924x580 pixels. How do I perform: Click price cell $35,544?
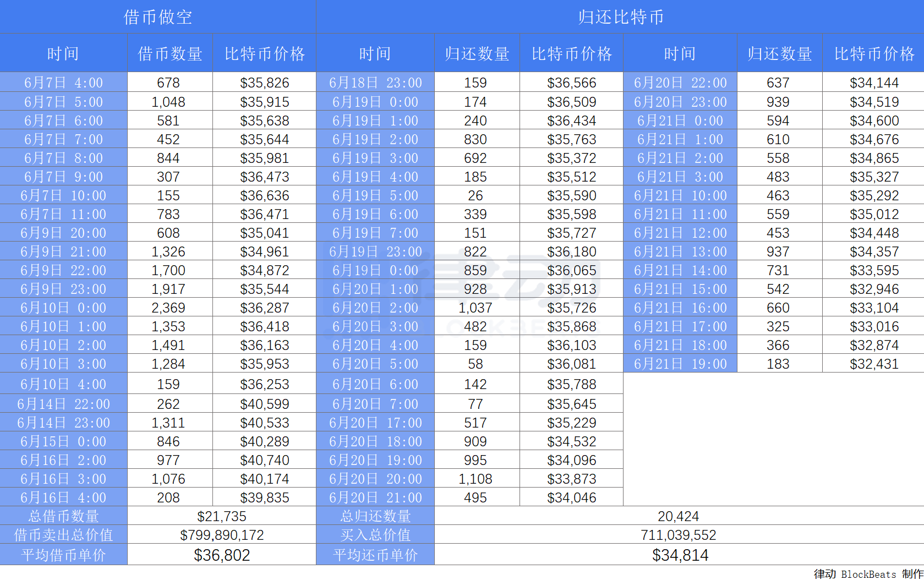(x=265, y=289)
